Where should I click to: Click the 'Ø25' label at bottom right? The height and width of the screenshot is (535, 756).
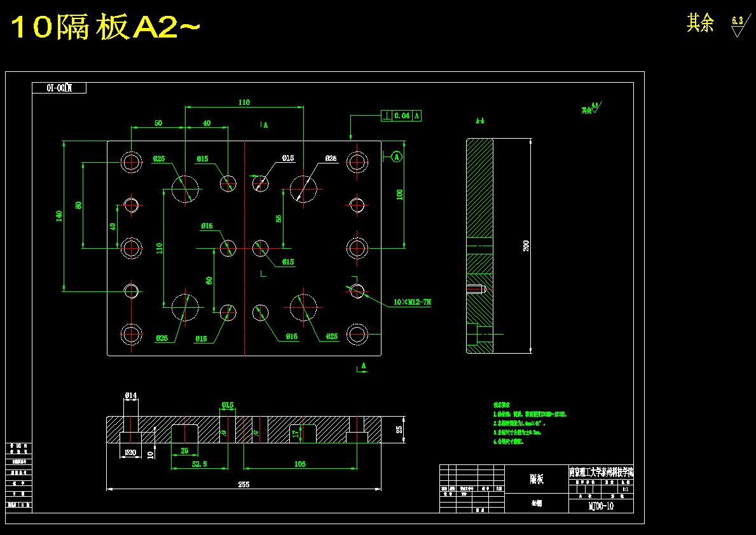tap(332, 337)
